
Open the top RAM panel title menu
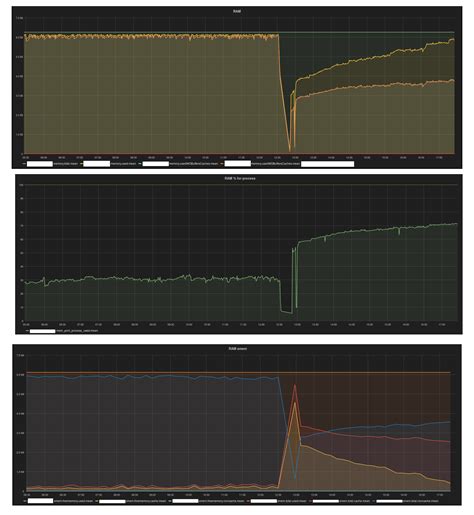tap(237, 11)
